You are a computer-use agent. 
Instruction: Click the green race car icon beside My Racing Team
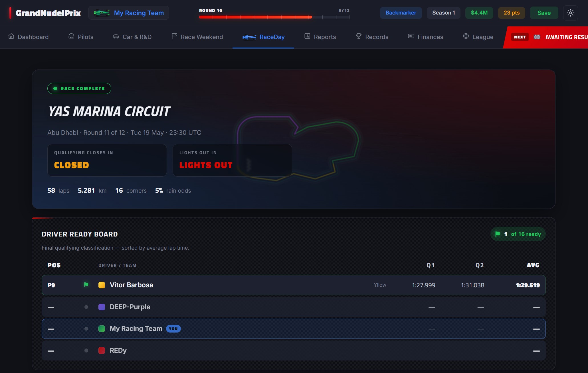pos(102,13)
